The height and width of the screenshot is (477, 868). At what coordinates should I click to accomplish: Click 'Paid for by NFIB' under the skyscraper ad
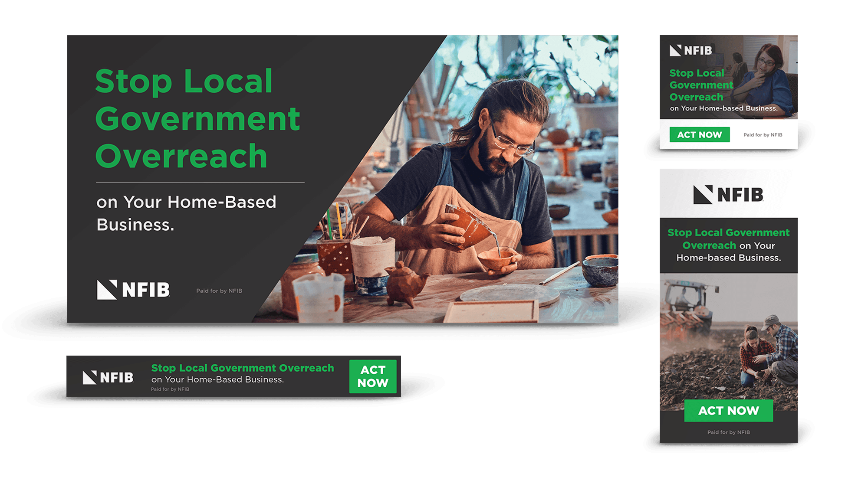tap(728, 432)
